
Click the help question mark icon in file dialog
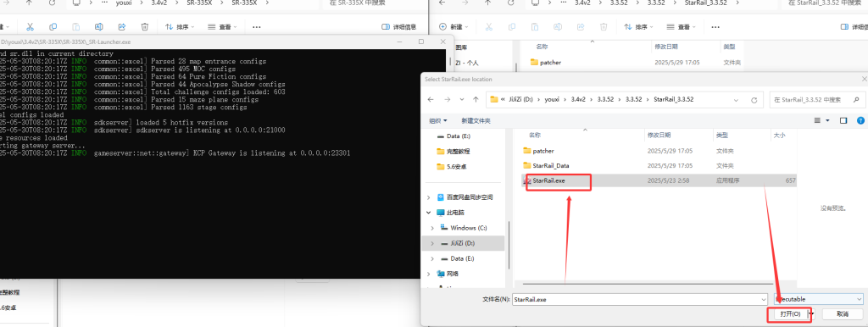pos(861,120)
